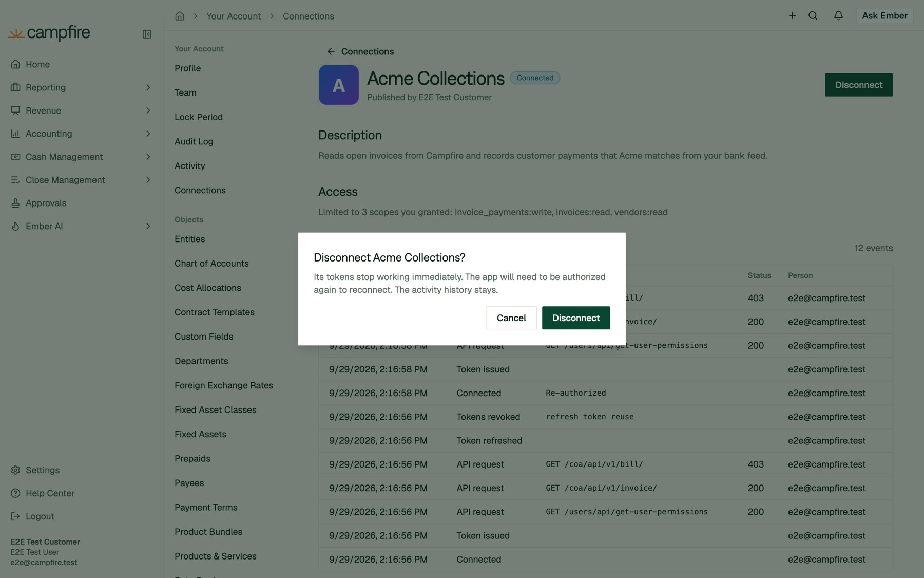The height and width of the screenshot is (578, 924).
Task: Cancel the disconnect dialog
Action: [511, 318]
